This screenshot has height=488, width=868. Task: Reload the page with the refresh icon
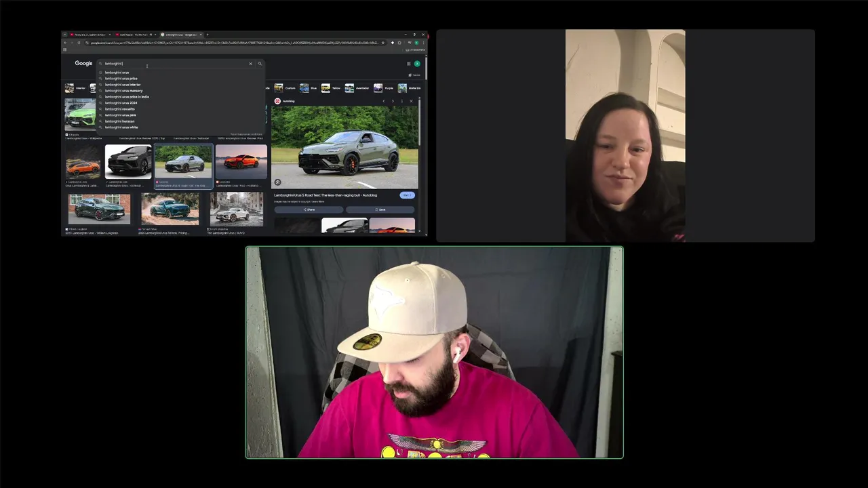[79, 43]
